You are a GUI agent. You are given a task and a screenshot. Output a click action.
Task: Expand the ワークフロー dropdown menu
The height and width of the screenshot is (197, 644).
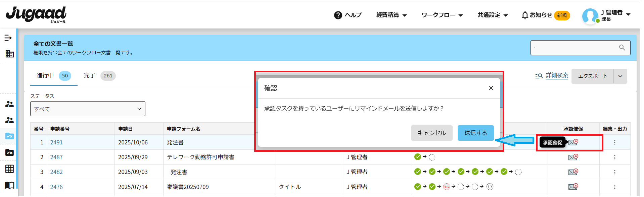click(442, 15)
